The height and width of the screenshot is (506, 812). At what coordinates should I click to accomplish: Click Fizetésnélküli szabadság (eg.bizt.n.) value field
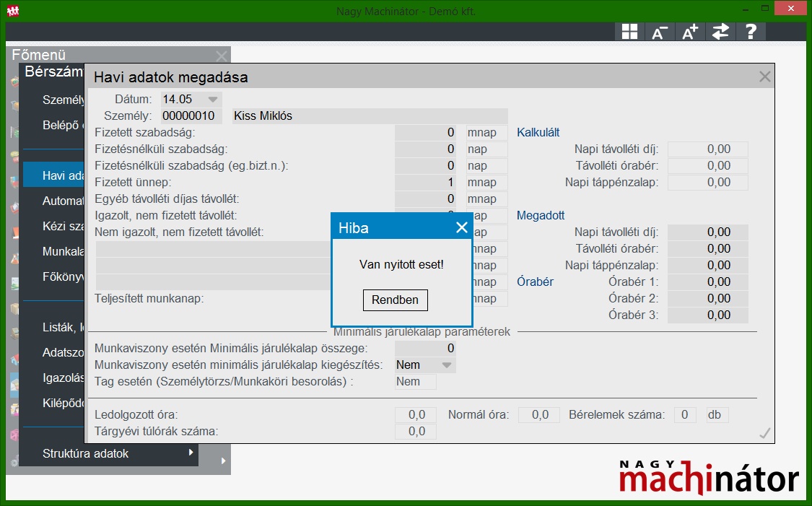[425, 166]
